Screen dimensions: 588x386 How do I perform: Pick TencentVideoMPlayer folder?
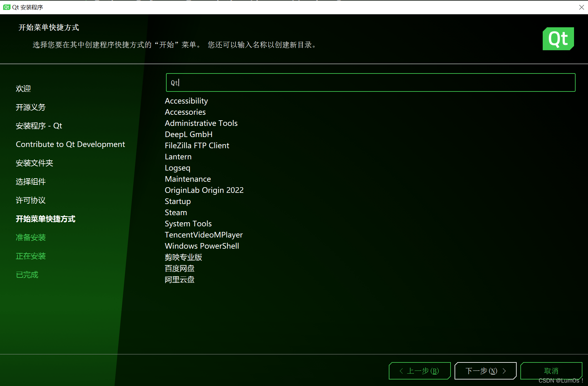point(204,235)
